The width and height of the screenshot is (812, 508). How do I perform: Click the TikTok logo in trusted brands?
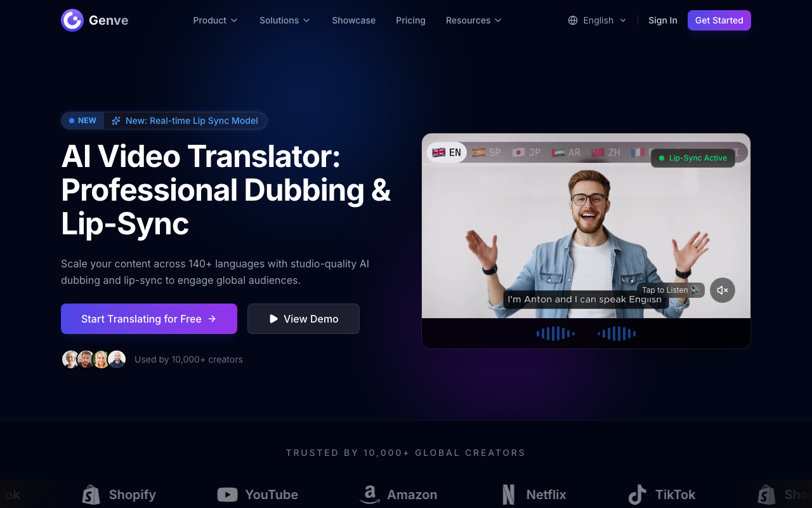tap(662, 495)
